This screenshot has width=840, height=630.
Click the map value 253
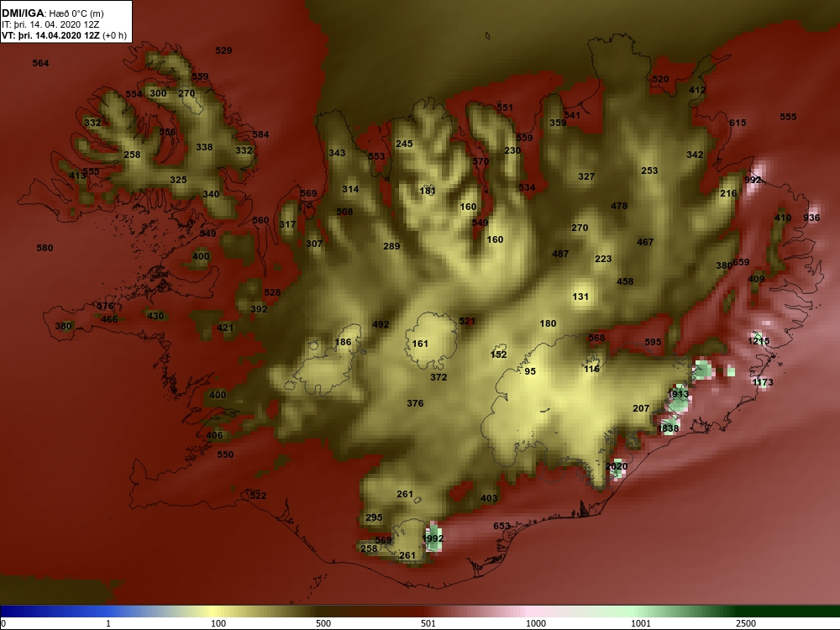(x=649, y=171)
